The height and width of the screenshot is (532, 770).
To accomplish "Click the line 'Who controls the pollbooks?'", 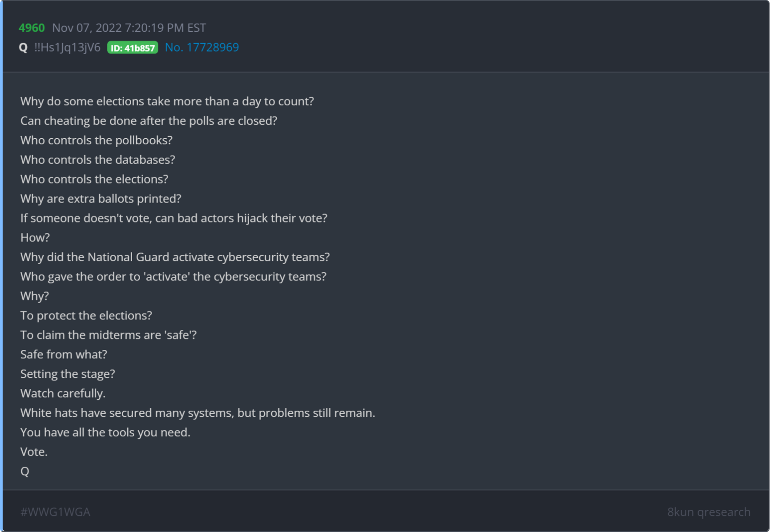I will 97,140.
